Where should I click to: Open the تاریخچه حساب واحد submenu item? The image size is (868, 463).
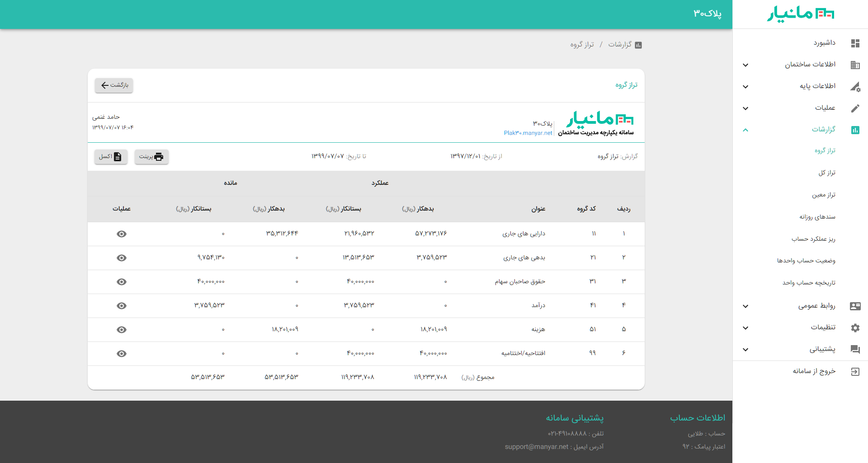tap(809, 283)
